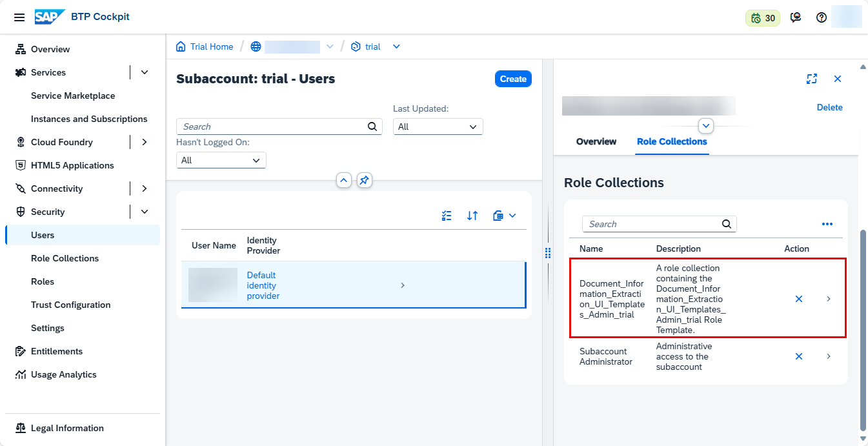The image size is (868, 446).
Task: Enter full screen for detail panel
Action: [812, 79]
